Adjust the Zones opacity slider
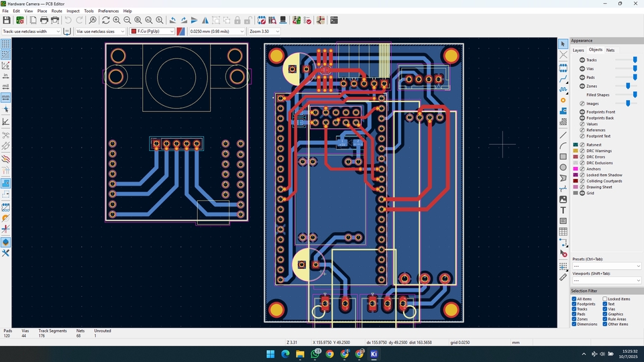 pyautogui.click(x=628, y=86)
